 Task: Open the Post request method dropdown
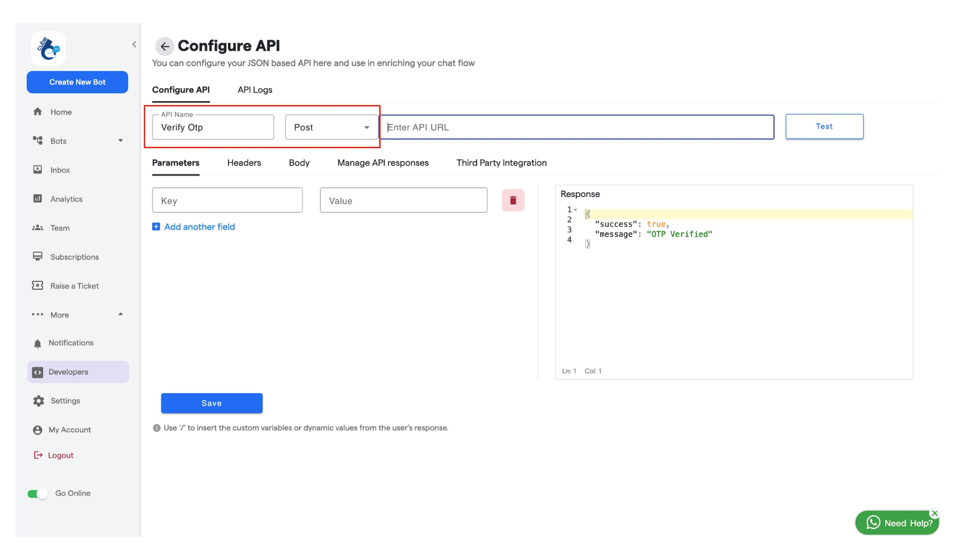[x=367, y=127]
